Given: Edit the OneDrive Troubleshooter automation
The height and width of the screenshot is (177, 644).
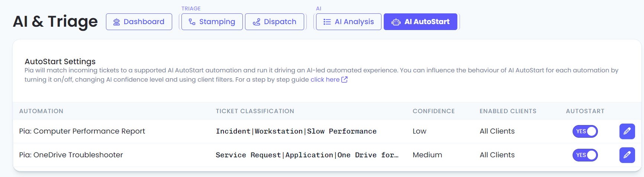Looking at the screenshot, I should pyautogui.click(x=627, y=155).
